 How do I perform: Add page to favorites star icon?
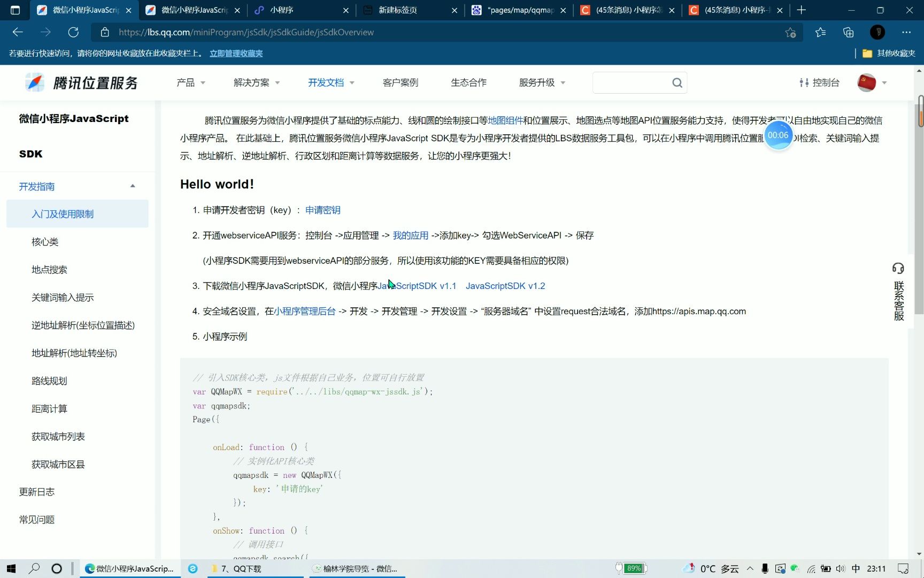click(790, 33)
